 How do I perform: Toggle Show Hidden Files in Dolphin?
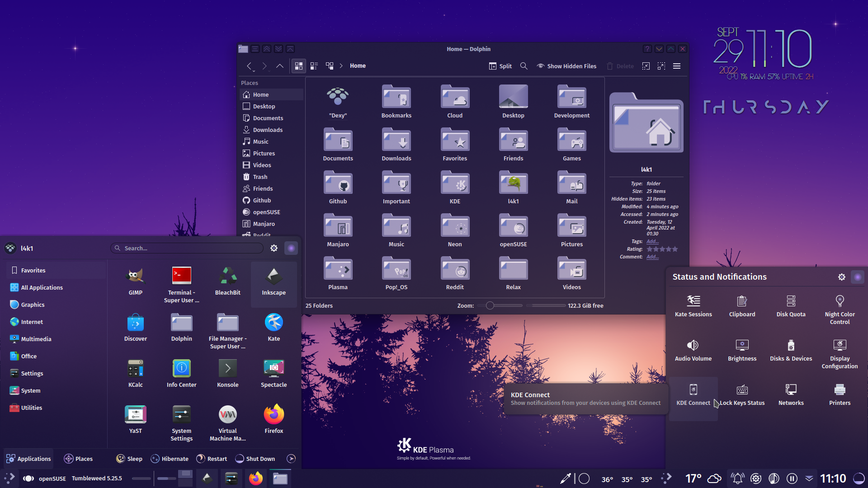(x=566, y=66)
